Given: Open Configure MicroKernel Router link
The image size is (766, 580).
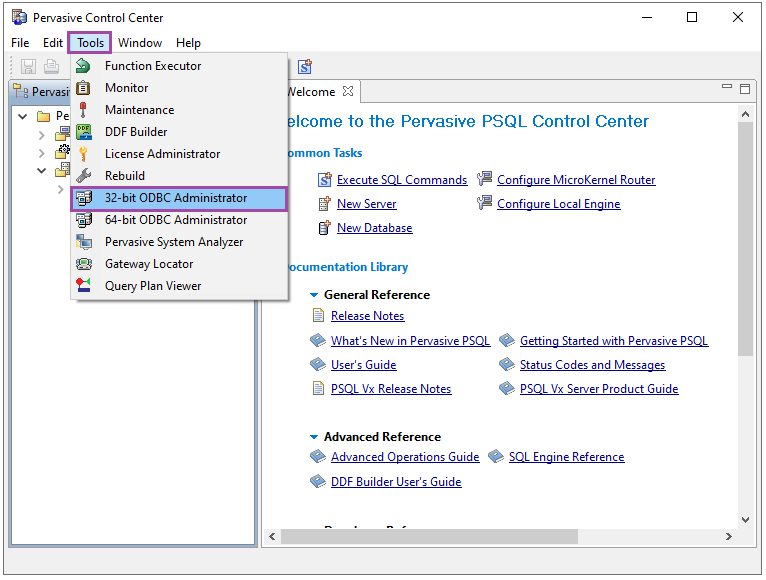Looking at the screenshot, I should pos(576,180).
